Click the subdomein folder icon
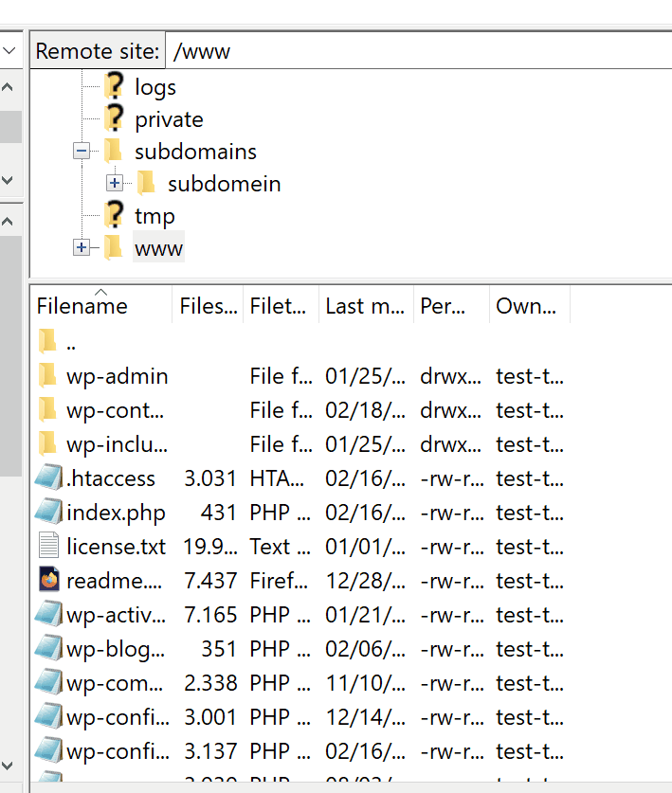 (146, 183)
